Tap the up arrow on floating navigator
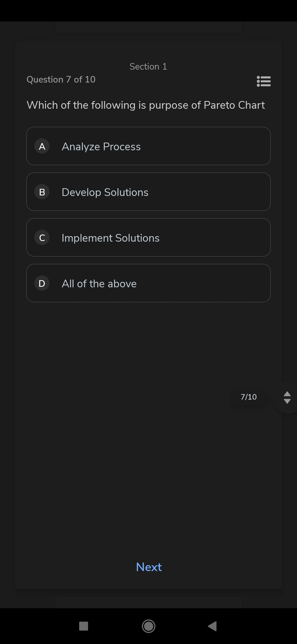The height and width of the screenshot is (644, 297). [x=287, y=394]
